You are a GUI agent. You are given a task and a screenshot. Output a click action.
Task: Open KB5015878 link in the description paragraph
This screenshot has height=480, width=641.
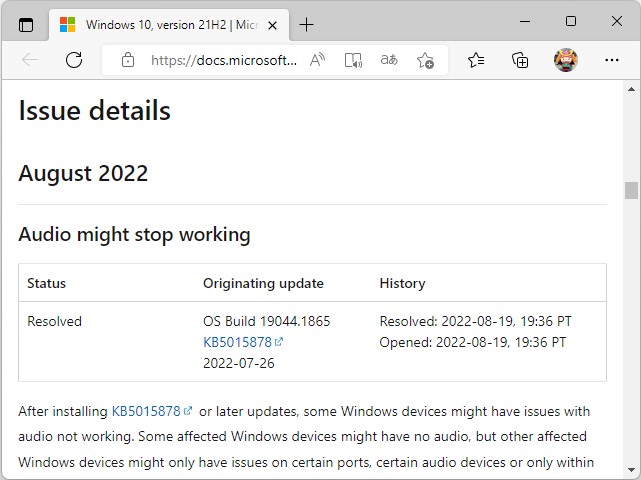pos(146,411)
